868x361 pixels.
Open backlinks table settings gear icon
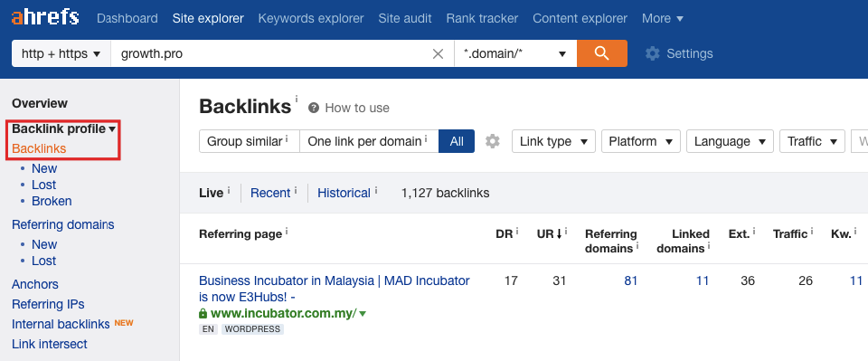point(492,141)
